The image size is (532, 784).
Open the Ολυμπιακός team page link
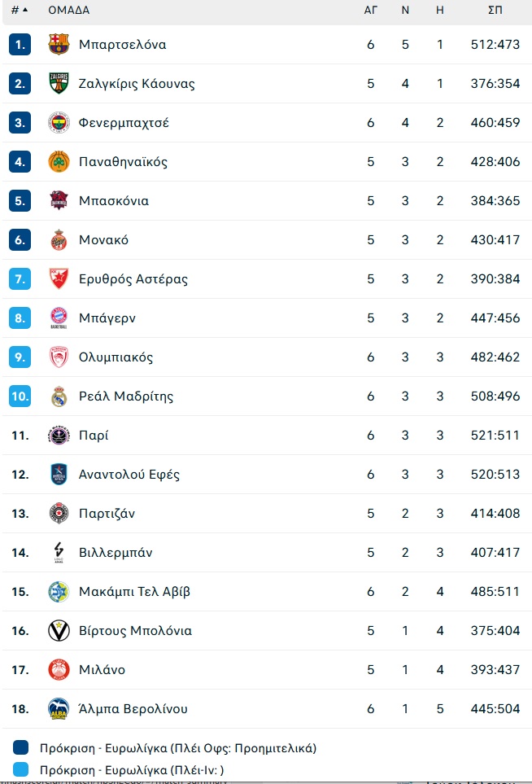116,357
